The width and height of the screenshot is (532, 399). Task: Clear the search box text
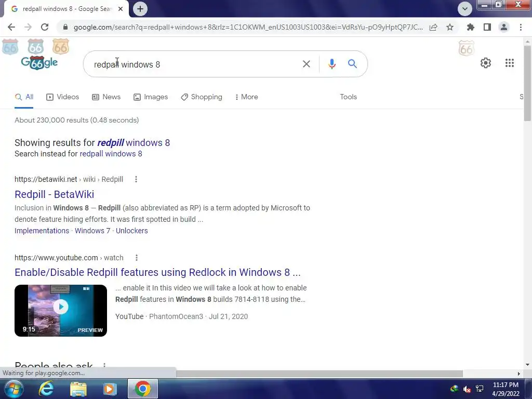pyautogui.click(x=307, y=64)
